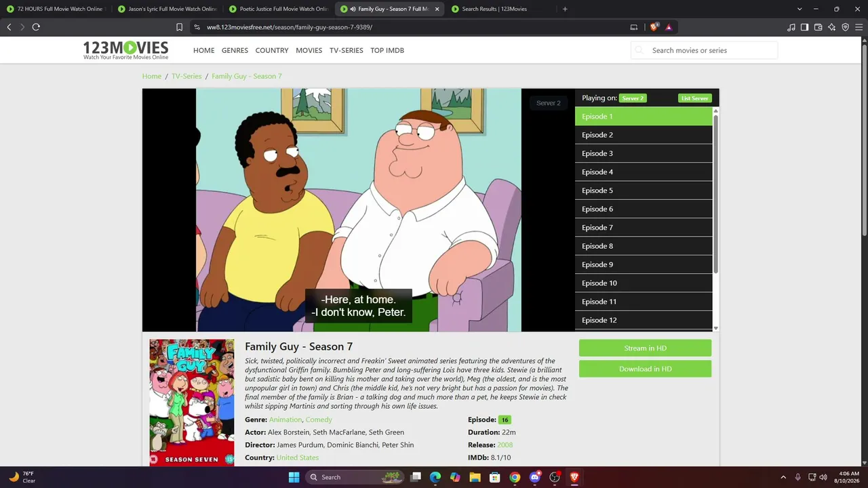Select Episode 1 in the list
Image resolution: width=868 pixels, height=488 pixels.
pyautogui.click(x=644, y=117)
